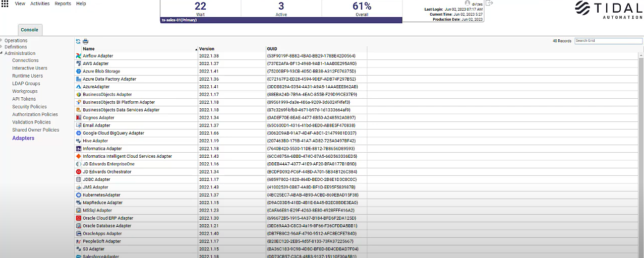Click the Cognos Adapter icon

pos(78,118)
